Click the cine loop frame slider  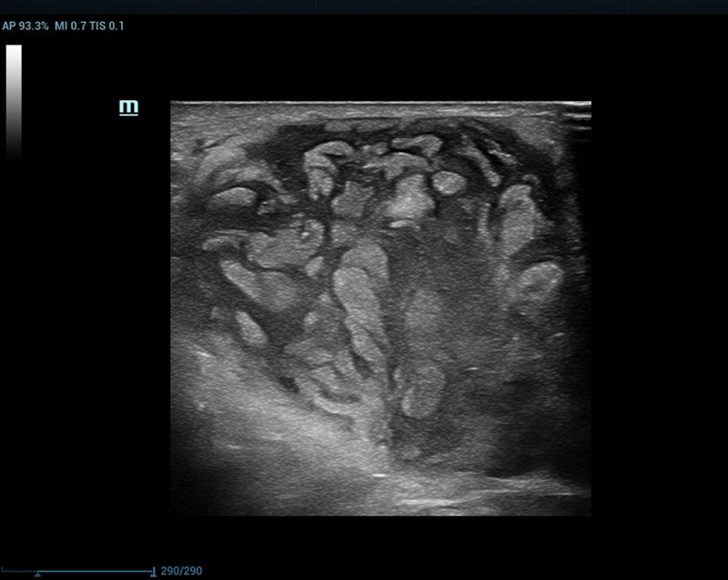pyautogui.click(x=78, y=571)
